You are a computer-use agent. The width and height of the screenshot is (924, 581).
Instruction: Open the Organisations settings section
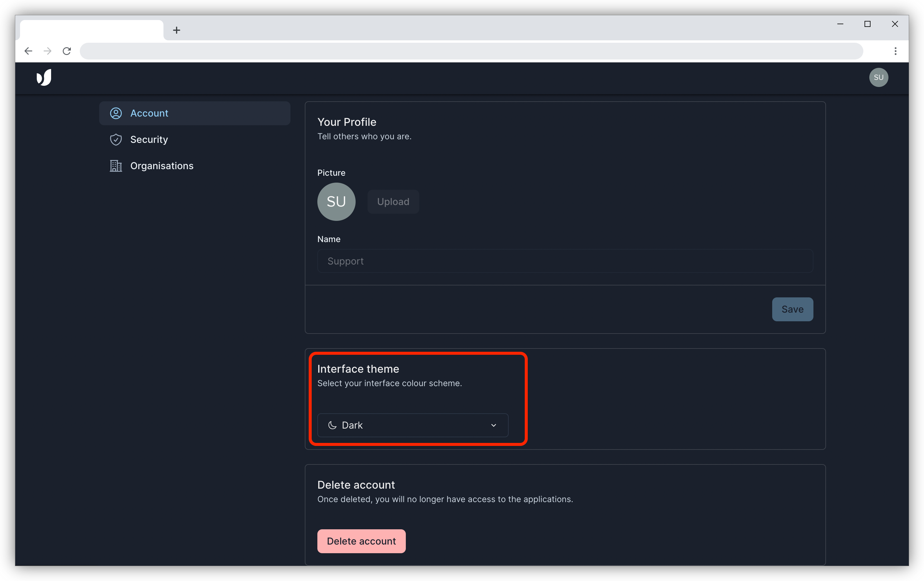click(x=195, y=166)
